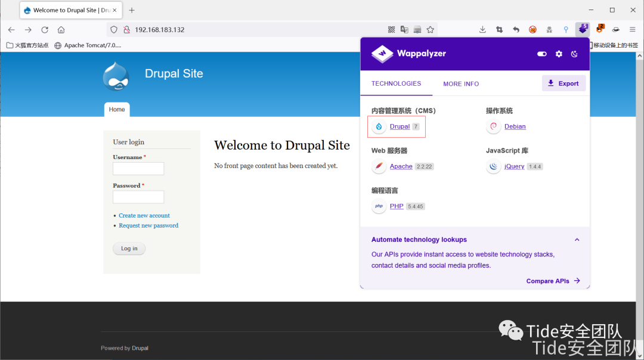Toggle the Wappalyzer enable switch
Screen dimensions: 644x360
point(541,54)
